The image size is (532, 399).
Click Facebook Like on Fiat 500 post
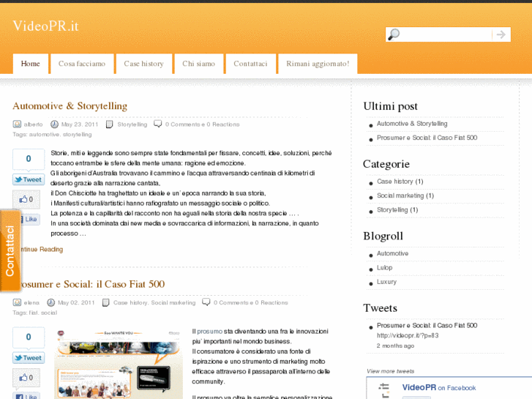(26, 396)
